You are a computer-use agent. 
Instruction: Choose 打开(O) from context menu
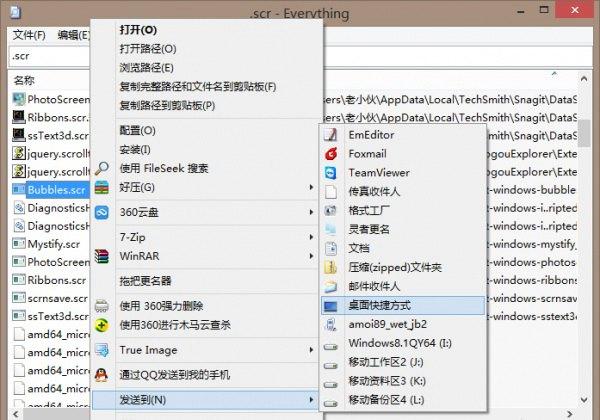click(x=138, y=30)
